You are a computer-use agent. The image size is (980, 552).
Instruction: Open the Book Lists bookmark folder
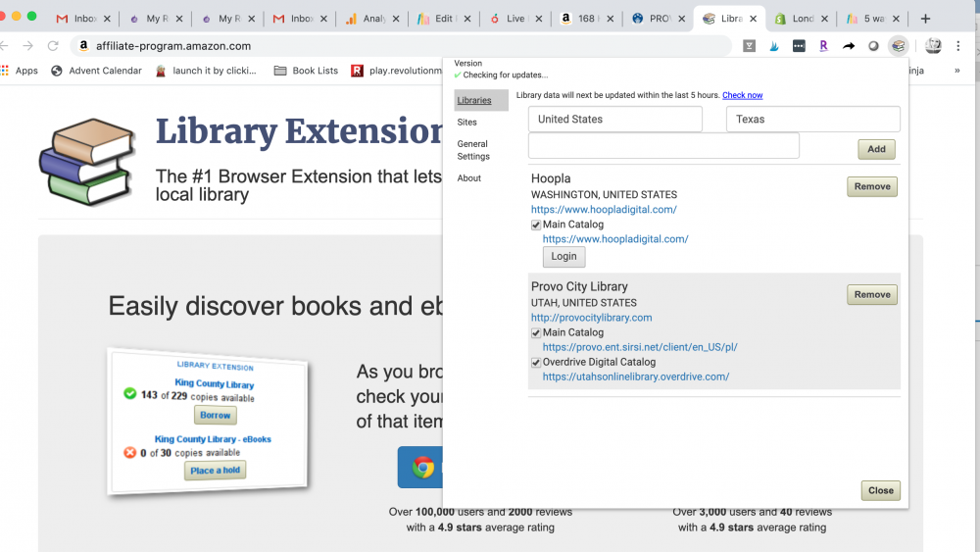pos(306,71)
